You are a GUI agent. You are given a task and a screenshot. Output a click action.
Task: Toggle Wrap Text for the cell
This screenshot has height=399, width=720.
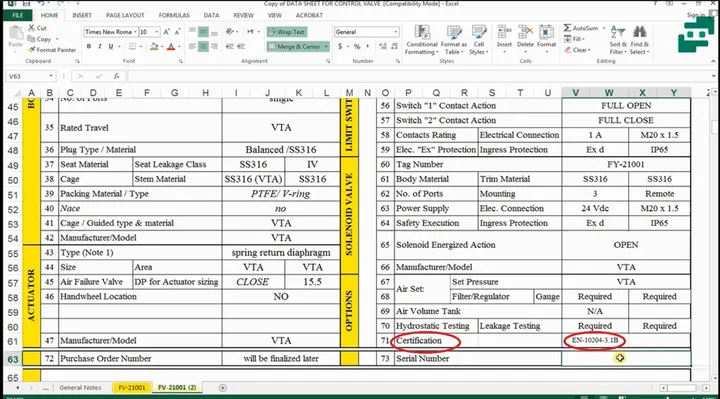point(287,32)
